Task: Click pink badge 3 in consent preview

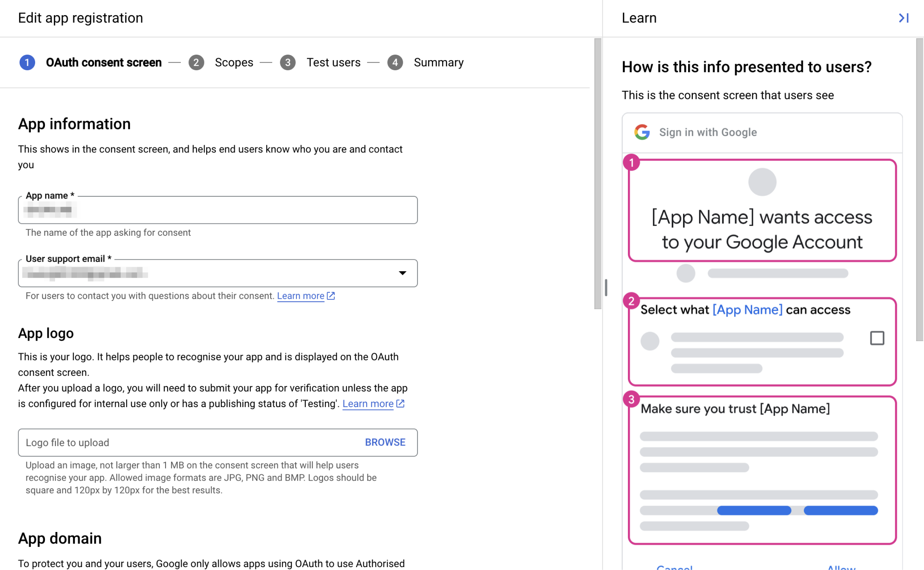Action: pyautogui.click(x=631, y=399)
